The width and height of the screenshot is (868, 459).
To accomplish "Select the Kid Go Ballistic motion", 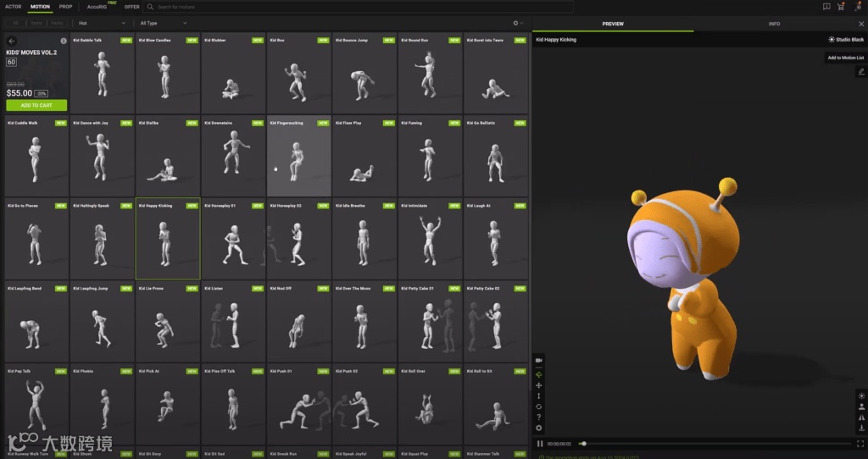I will click(496, 157).
